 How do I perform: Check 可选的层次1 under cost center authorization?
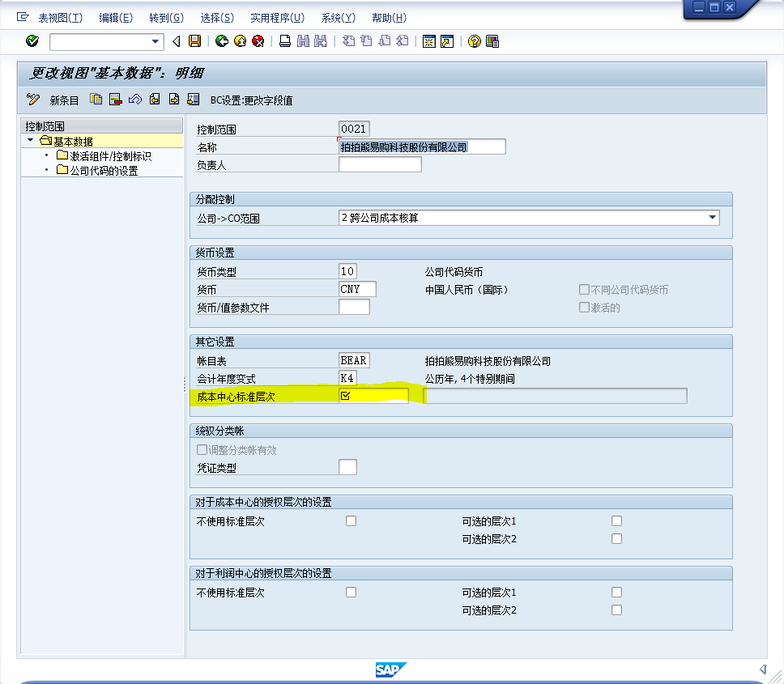coord(616,521)
